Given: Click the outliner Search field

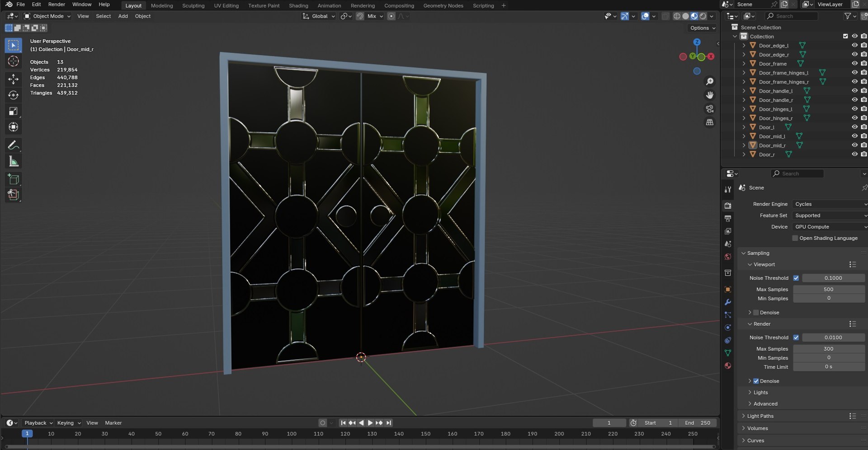Looking at the screenshot, I should click(791, 16).
